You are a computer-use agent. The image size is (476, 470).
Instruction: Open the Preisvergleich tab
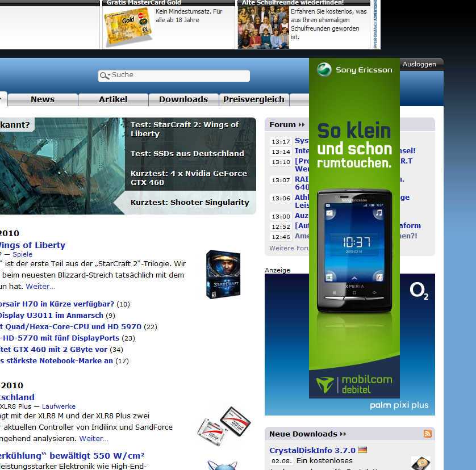point(254,99)
